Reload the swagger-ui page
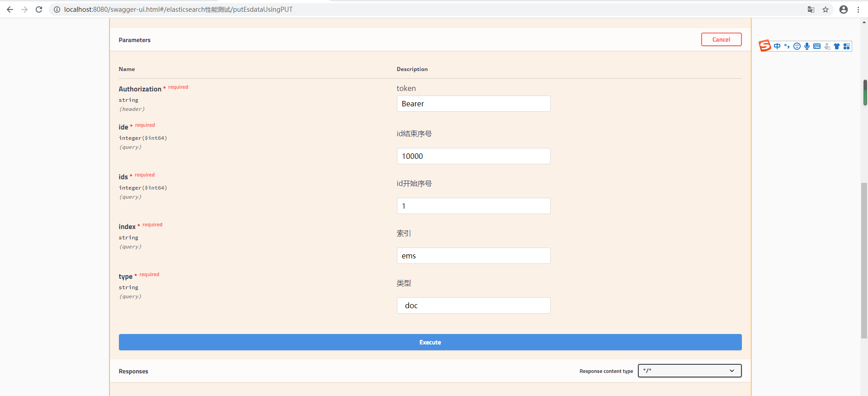 39,10
